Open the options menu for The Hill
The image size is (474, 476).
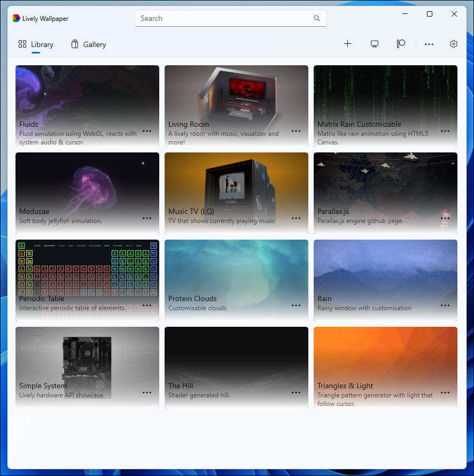pyautogui.click(x=296, y=392)
